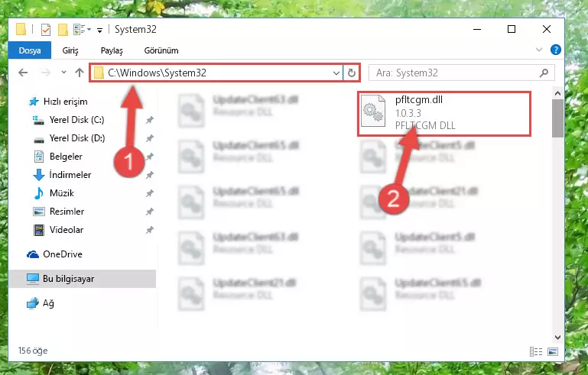Click pin icon next to İndirmeler

pyautogui.click(x=150, y=175)
